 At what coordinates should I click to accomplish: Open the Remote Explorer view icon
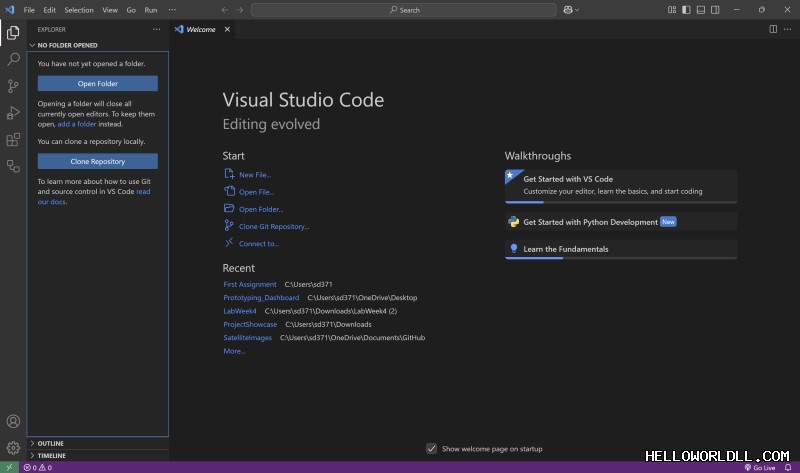[13, 166]
